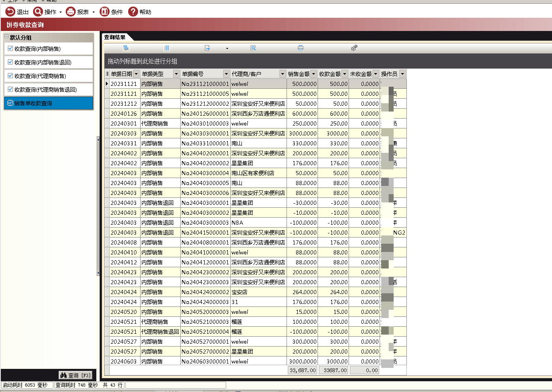Toggle 销售单收款查询 checkbox
The image size is (552, 392).
click(x=10, y=103)
